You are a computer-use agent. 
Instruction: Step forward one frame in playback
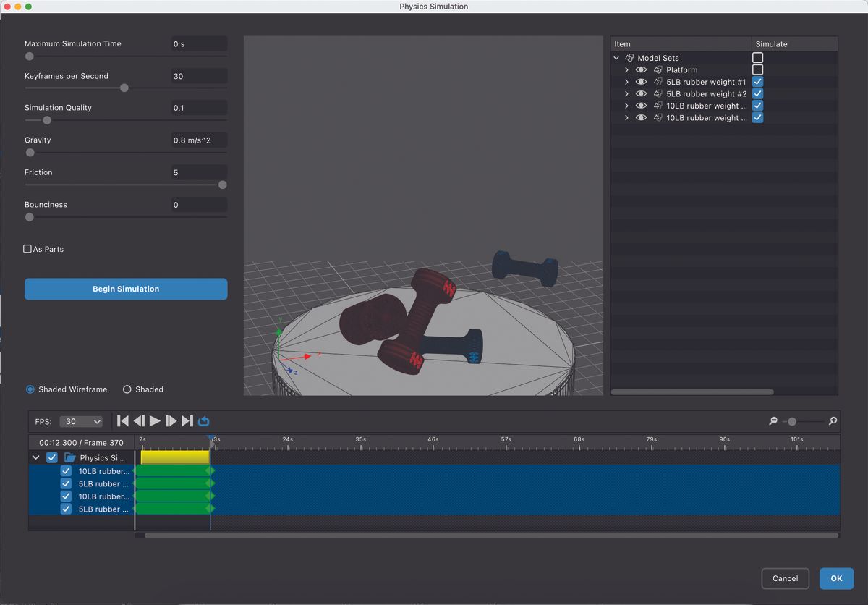tap(172, 420)
